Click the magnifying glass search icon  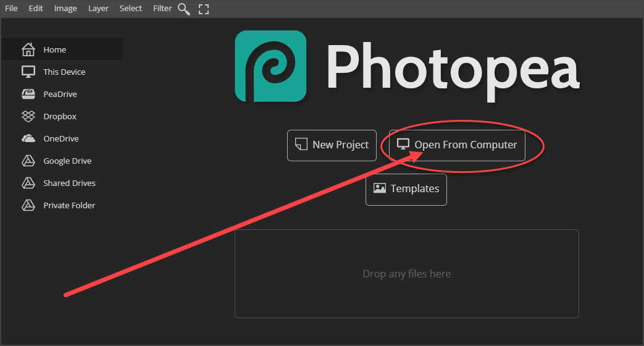[x=183, y=9]
